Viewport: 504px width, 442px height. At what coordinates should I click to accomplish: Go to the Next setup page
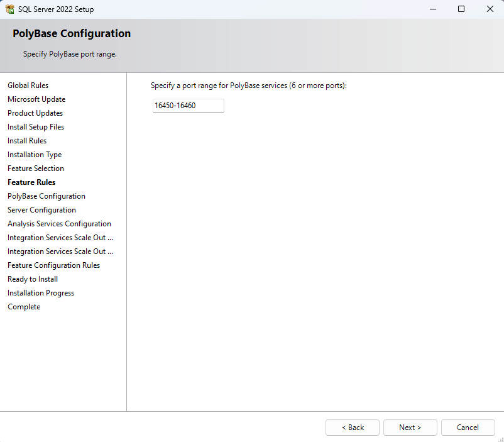pos(410,428)
